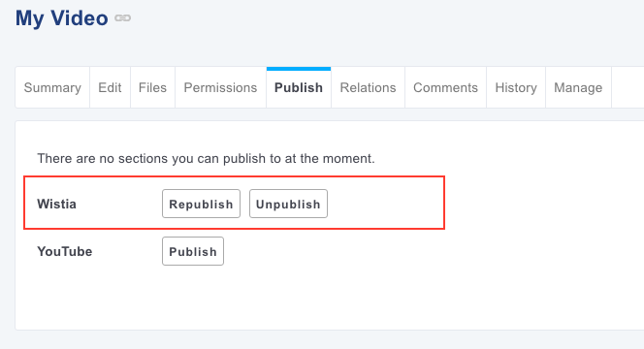This screenshot has height=349, width=644.
Task: Open the History tab
Action: tap(516, 87)
